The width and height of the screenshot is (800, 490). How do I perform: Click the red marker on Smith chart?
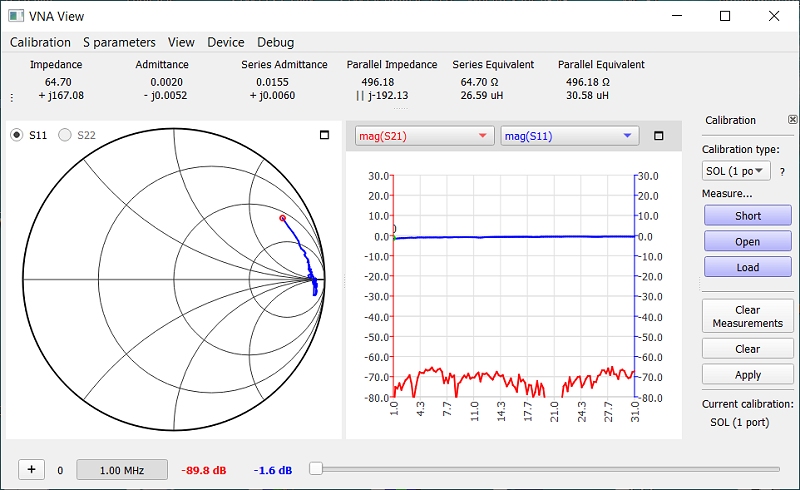(x=282, y=217)
